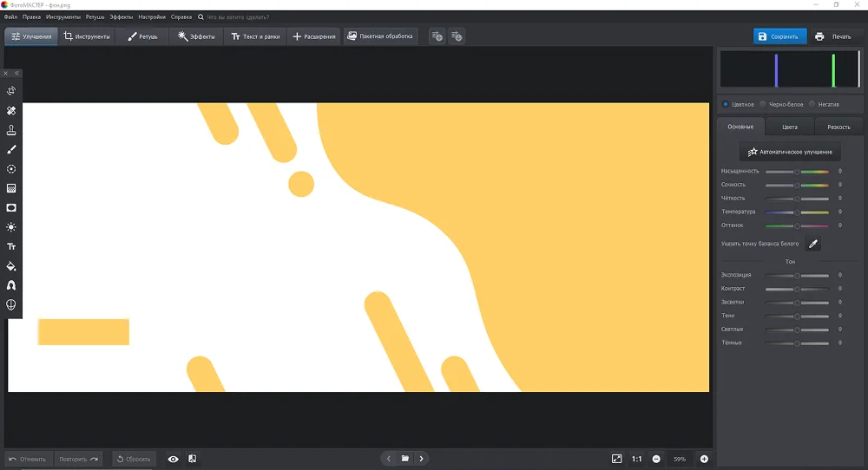868x470 pixels.
Task: Enable the Негатив color mode
Action: [x=812, y=104]
